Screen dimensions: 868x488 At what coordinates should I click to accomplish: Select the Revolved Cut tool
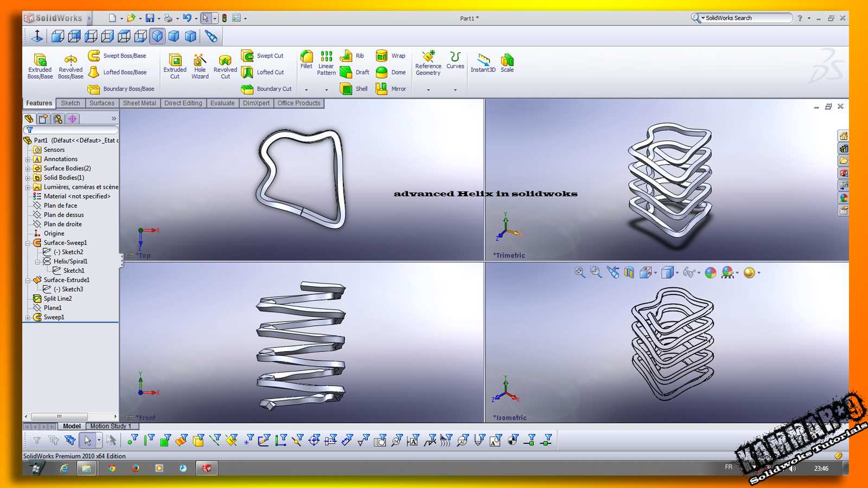coord(225,66)
